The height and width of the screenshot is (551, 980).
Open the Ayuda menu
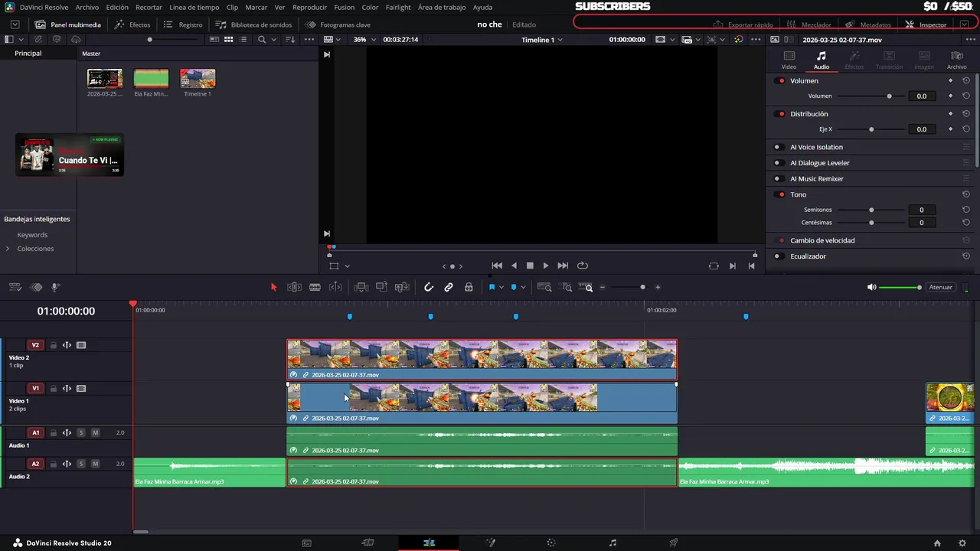coord(482,7)
